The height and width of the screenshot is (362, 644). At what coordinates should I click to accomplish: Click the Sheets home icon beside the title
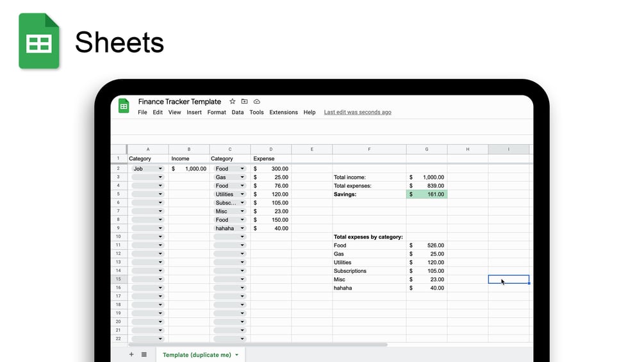coord(124,106)
